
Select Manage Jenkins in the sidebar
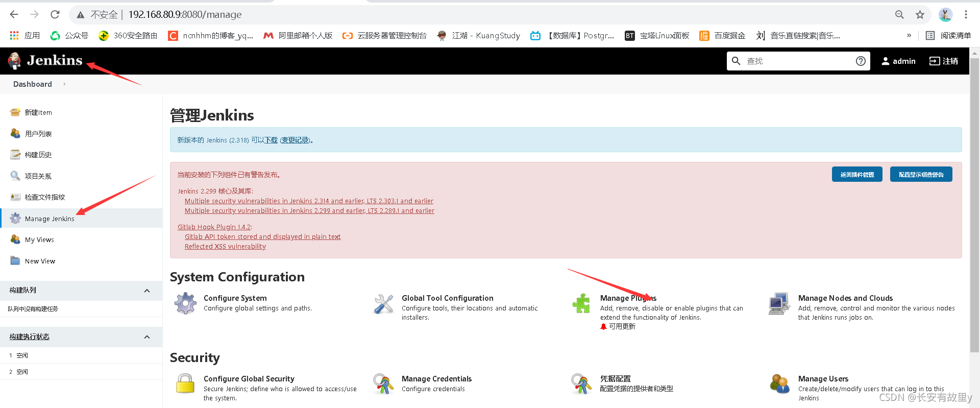coord(82,218)
